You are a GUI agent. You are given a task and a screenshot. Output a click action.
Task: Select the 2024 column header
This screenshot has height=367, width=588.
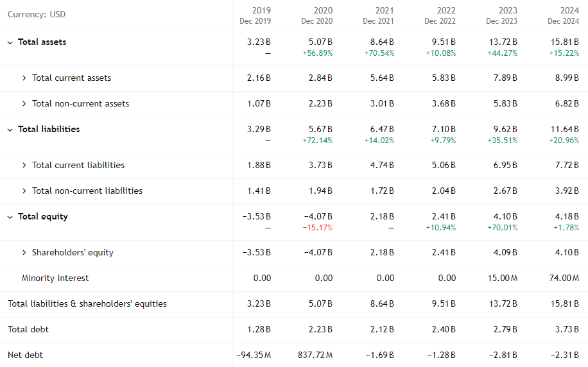569,10
